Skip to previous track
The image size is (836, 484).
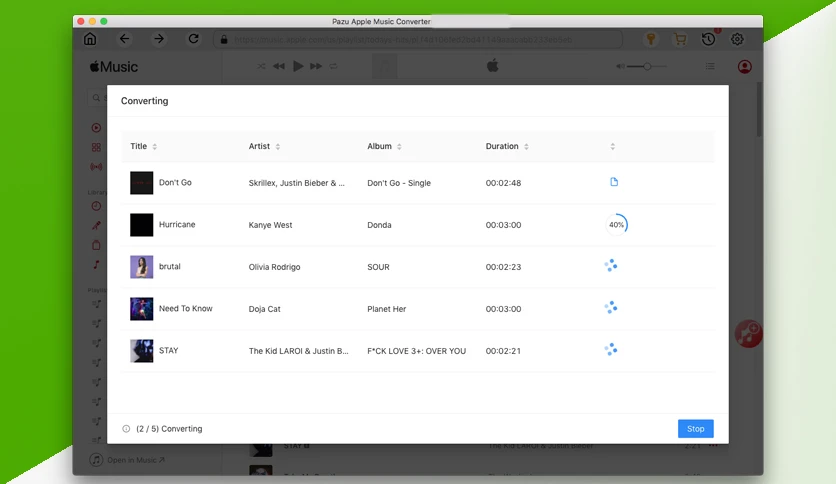click(x=279, y=67)
